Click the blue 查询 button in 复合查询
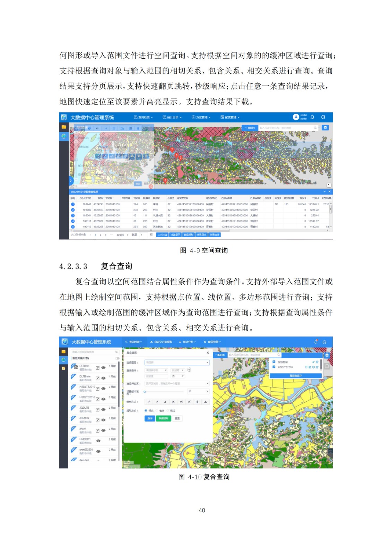The image size is (392, 555). (x=150, y=419)
